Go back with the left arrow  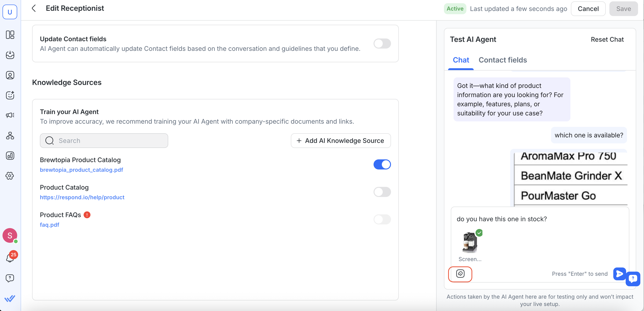coord(34,8)
